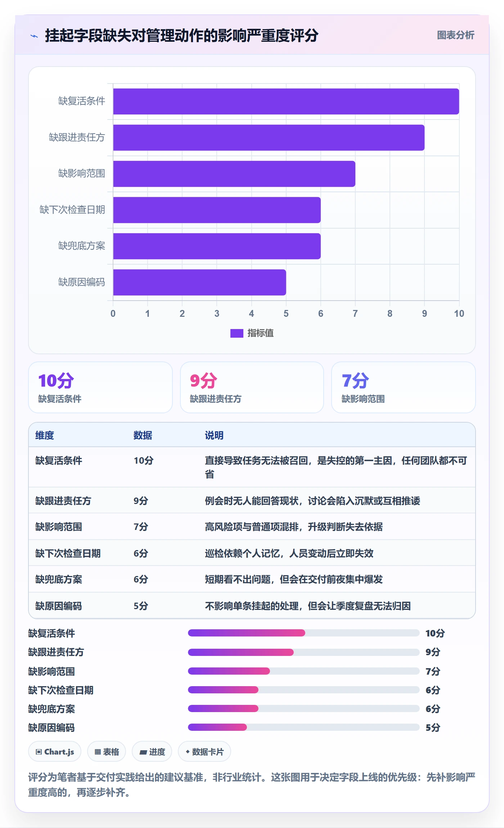This screenshot has height=828, width=504.
Task: Open the 10分 缺复活条件 data card
Action: [x=100, y=387]
